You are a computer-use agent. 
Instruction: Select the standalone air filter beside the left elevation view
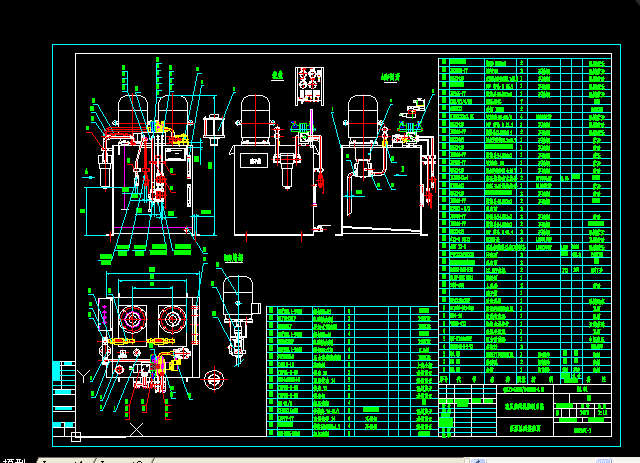point(213,129)
